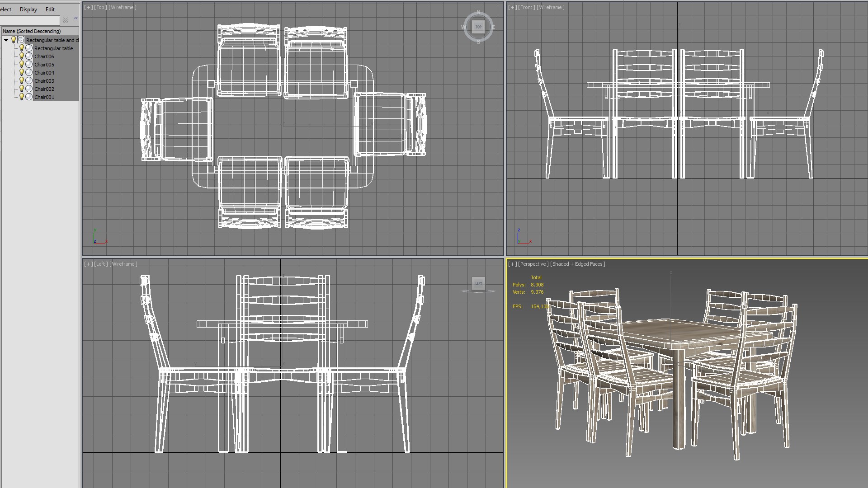The image size is (868, 488).
Task: Toggle visibility bulb for Chair005
Action: click(21, 64)
